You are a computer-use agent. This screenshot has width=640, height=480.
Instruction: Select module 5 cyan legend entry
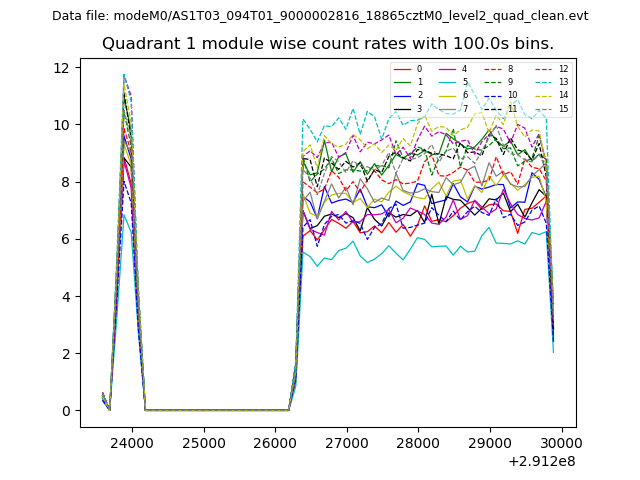tap(447, 82)
